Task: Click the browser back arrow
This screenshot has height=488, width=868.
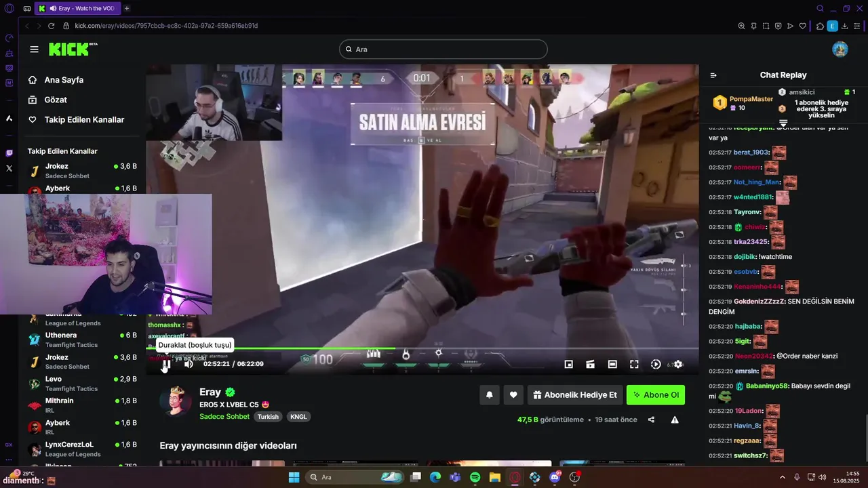Action: (26, 26)
